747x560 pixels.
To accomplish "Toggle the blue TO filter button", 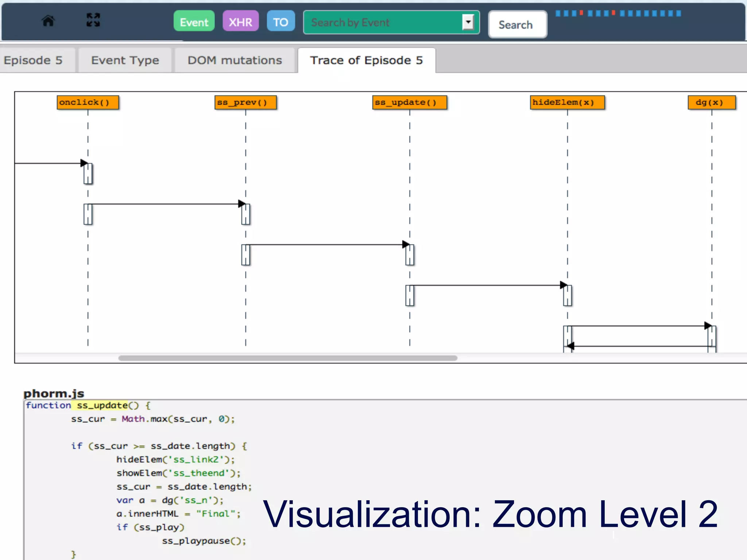I will click(281, 21).
